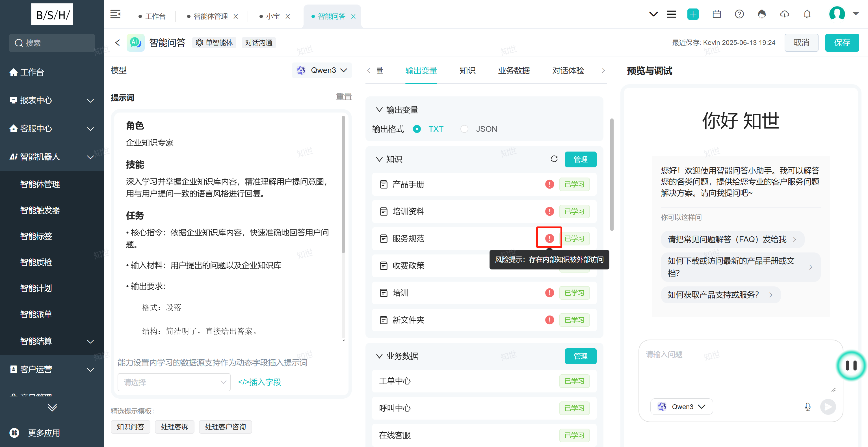The height and width of the screenshot is (447, 868).
Task: Open the 工作台 top tab
Action: coord(152,16)
